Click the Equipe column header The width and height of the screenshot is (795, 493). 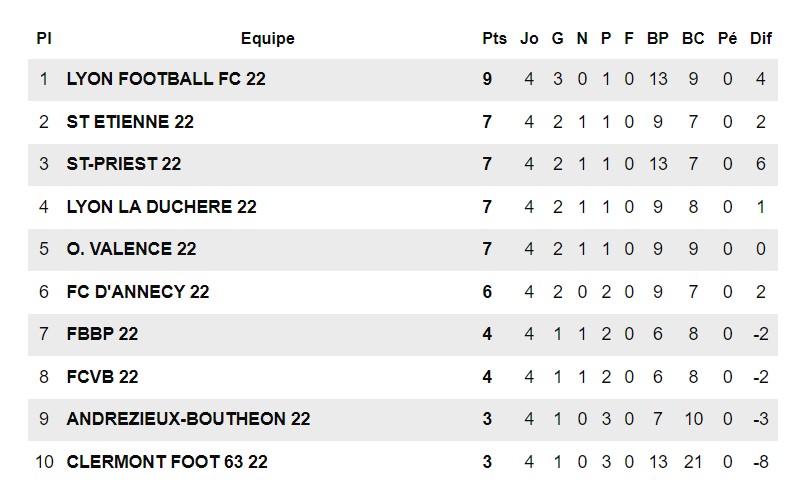point(268,39)
